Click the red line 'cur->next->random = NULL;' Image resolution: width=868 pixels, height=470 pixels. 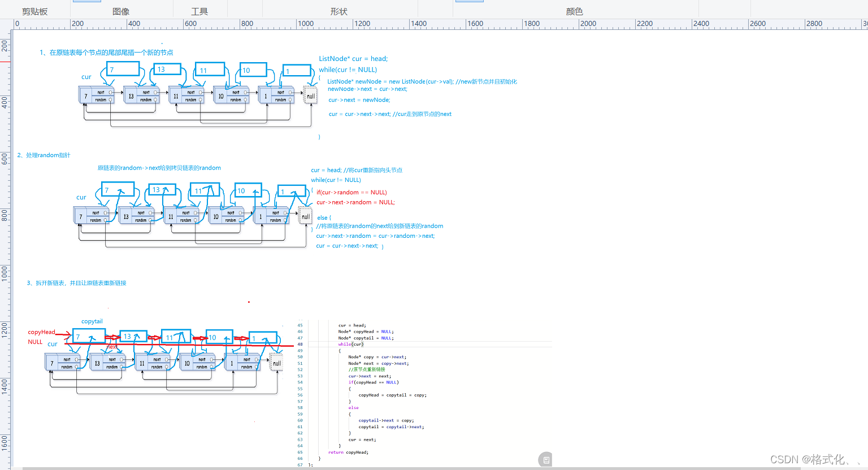coord(355,202)
